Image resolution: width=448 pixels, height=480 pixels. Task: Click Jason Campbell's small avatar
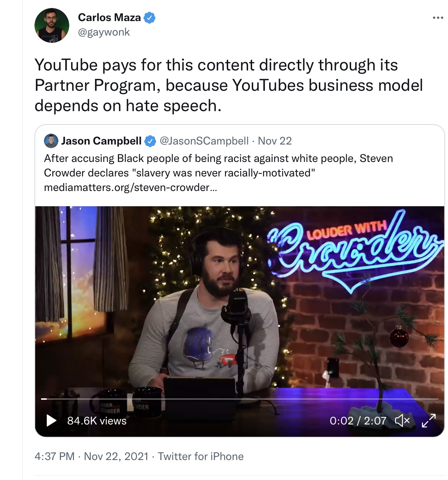coord(51,141)
